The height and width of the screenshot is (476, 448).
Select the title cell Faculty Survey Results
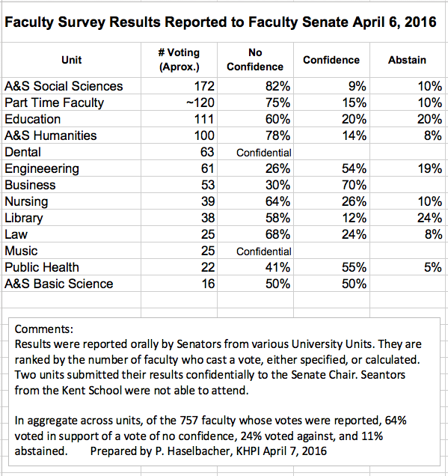pos(221,22)
